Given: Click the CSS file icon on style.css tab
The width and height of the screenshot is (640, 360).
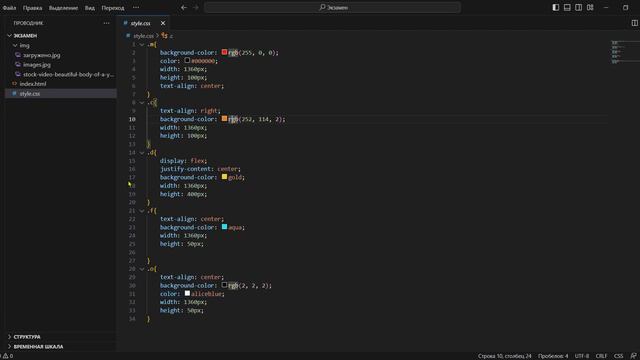Looking at the screenshot, I should [125, 23].
